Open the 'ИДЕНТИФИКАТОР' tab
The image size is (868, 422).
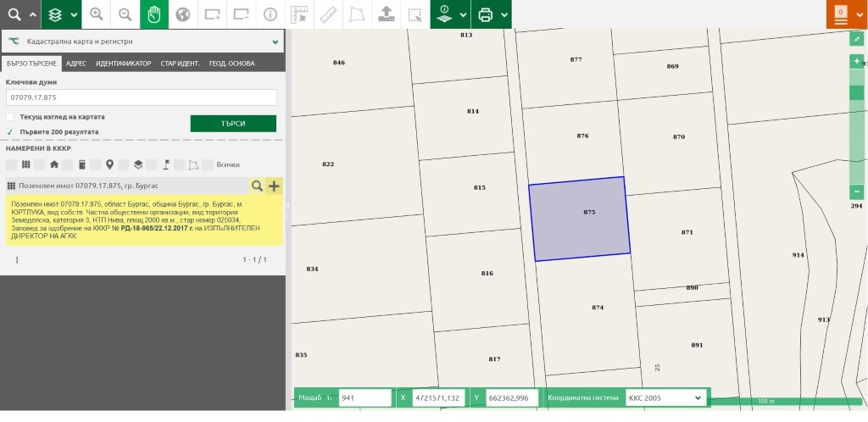pyautogui.click(x=123, y=64)
